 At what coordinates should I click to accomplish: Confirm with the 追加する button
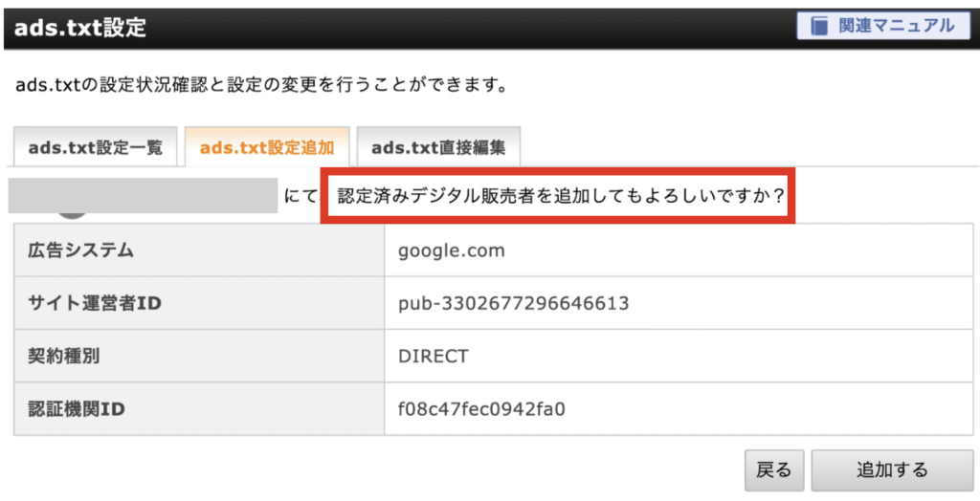(893, 469)
